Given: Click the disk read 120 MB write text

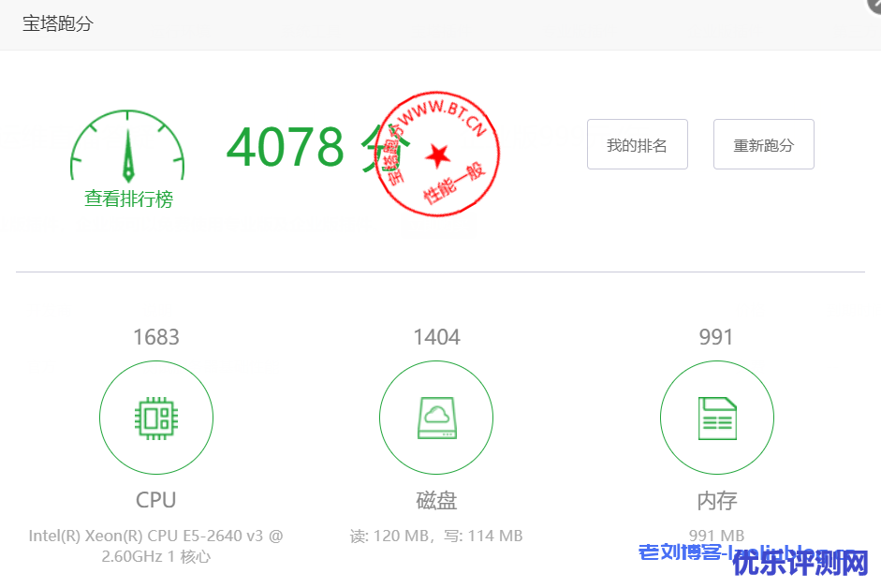Looking at the screenshot, I should point(436,536).
